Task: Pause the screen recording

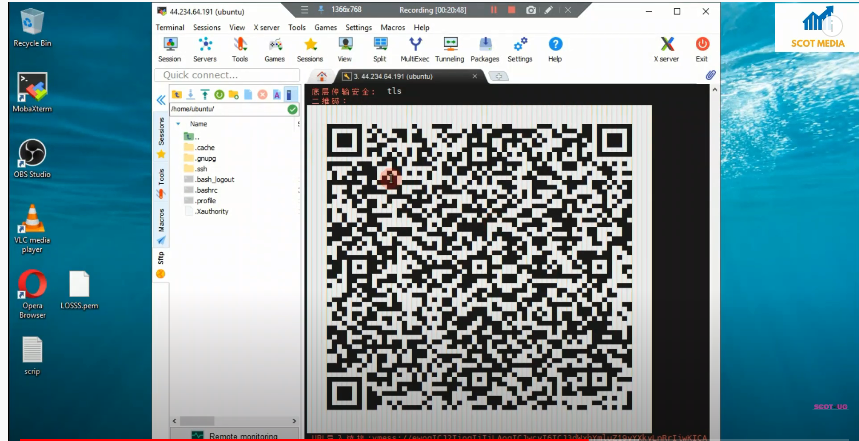Action: (494, 10)
